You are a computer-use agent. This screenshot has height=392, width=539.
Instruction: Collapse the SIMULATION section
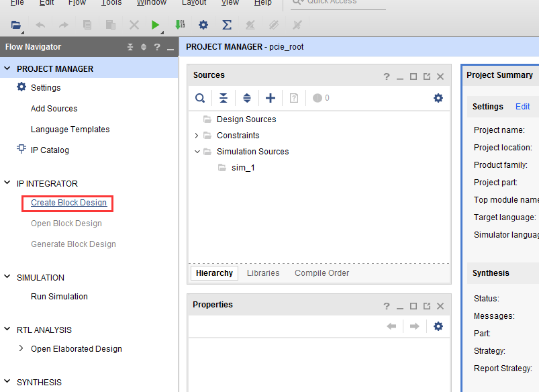click(x=7, y=277)
